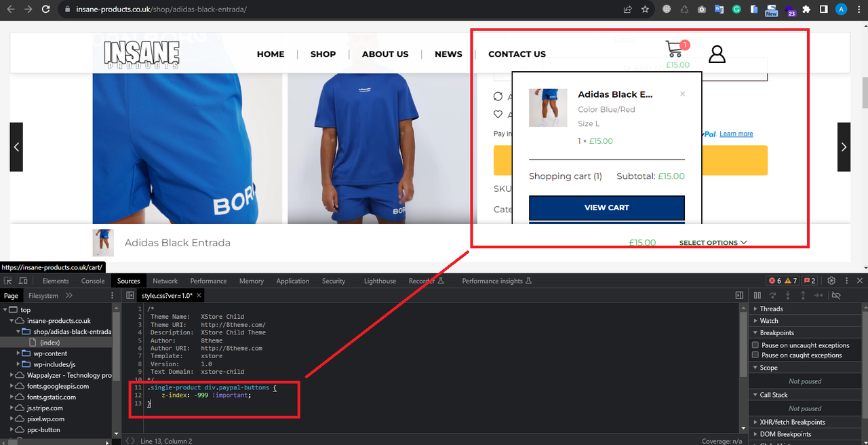Open the user account icon in site header
This screenshot has width=868, height=445.
[x=717, y=54]
